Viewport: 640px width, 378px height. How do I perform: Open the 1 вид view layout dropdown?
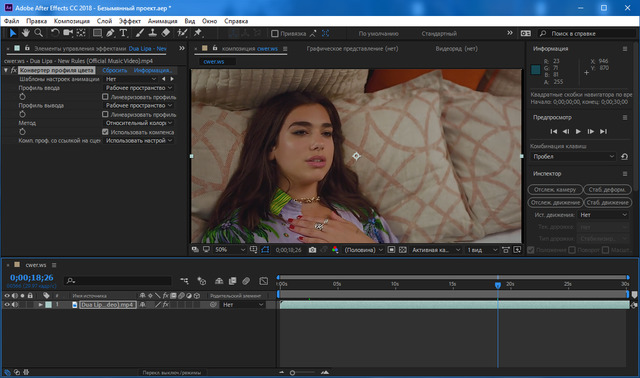click(x=482, y=250)
